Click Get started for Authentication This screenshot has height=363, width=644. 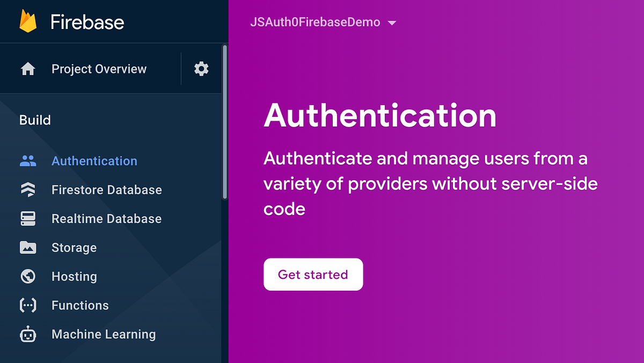(313, 274)
